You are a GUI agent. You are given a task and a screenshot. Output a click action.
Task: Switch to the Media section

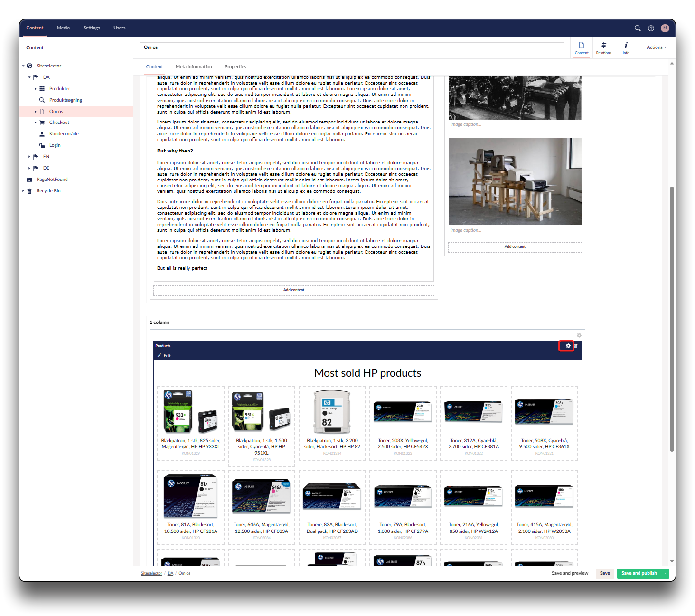click(x=63, y=28)
